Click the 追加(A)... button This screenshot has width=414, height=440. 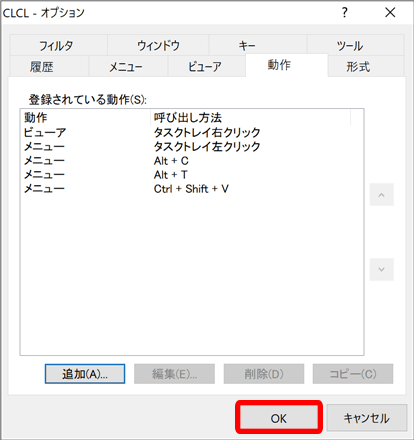85,374
